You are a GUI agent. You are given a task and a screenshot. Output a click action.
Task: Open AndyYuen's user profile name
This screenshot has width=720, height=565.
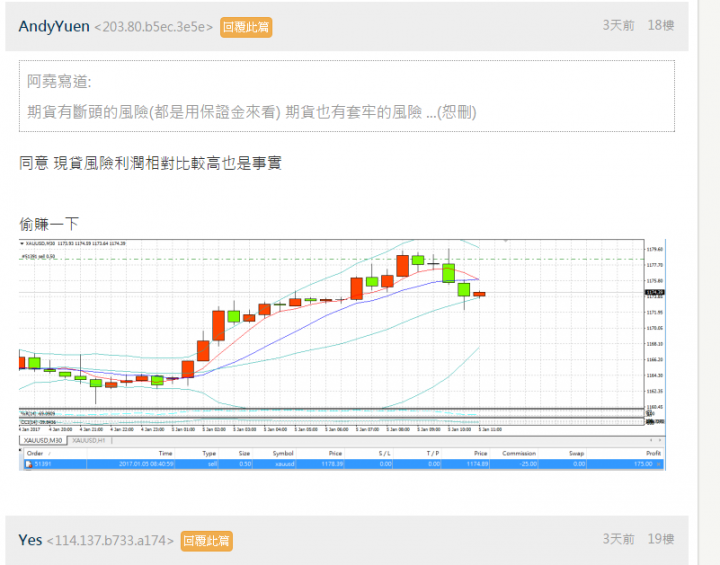click(54, 26)
